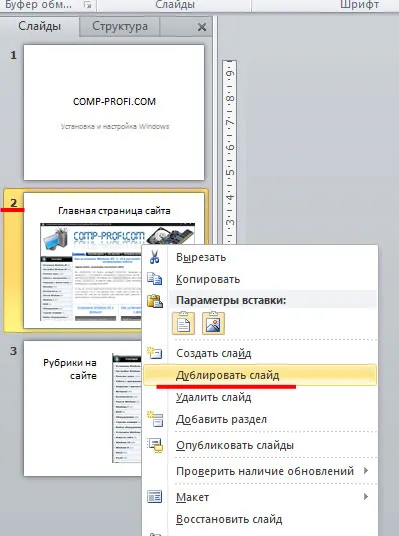
Task: Choose Удалить слайд from menu
Action: 260,397
